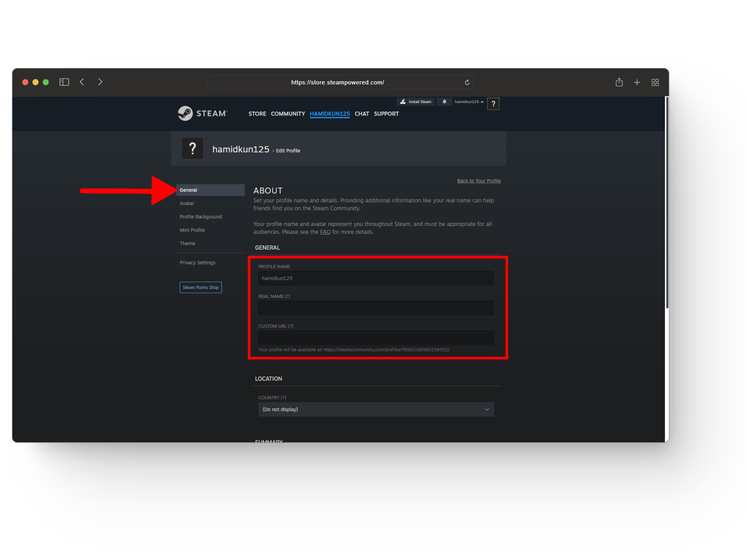Viewport: 747px width, 560px height.
Task: Click the question mark avatar in header
Action: click(493, 104)
